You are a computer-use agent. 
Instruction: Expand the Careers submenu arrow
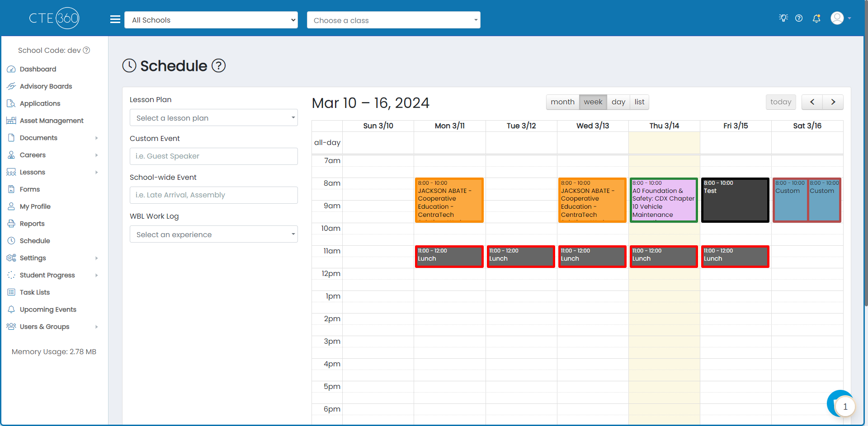coord(97,155)
